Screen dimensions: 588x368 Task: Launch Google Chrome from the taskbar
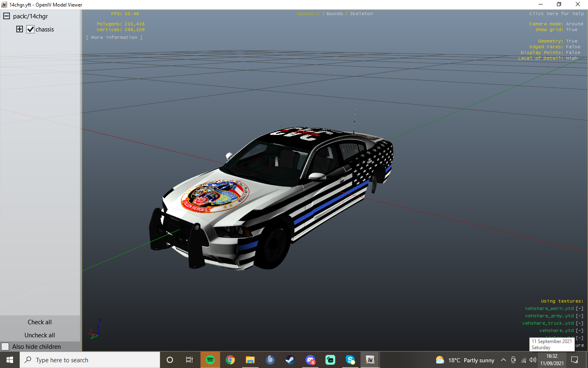point(230,360)
